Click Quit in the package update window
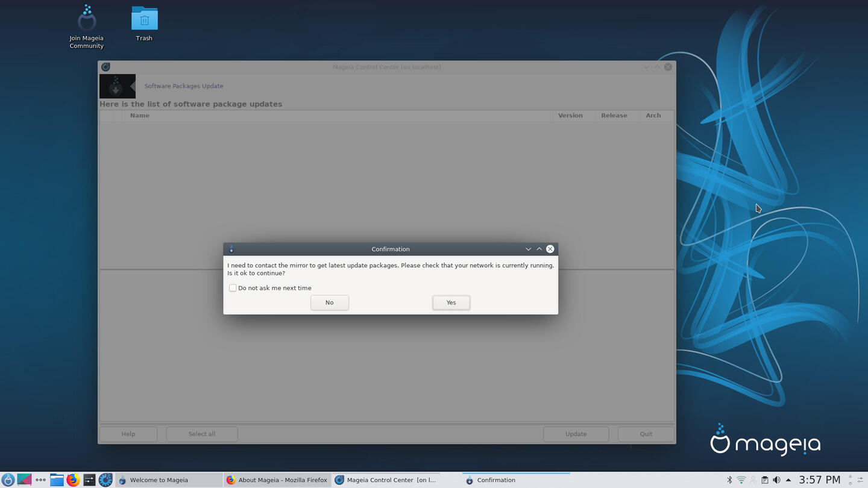This screenshot has width=868, height=488. coord(646,434)
